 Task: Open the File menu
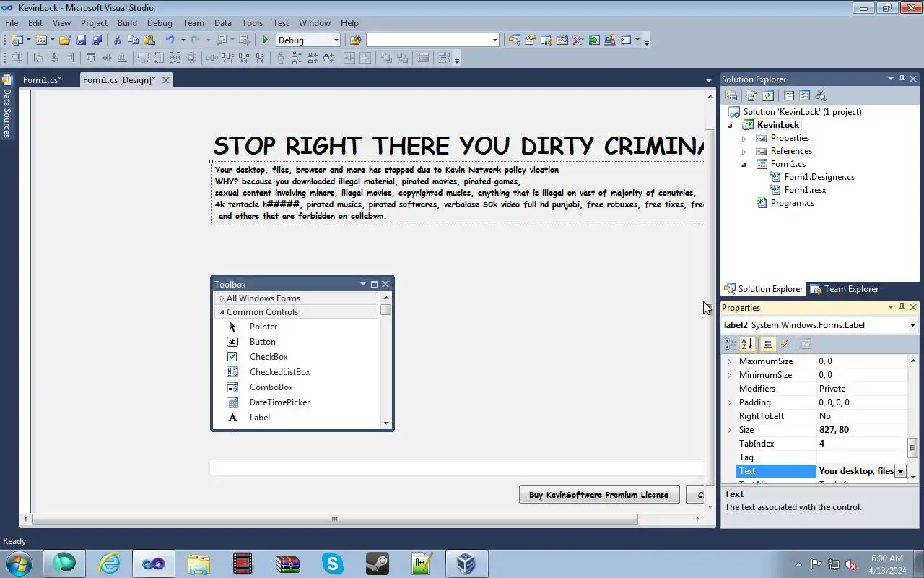click(x=12, y=23)
